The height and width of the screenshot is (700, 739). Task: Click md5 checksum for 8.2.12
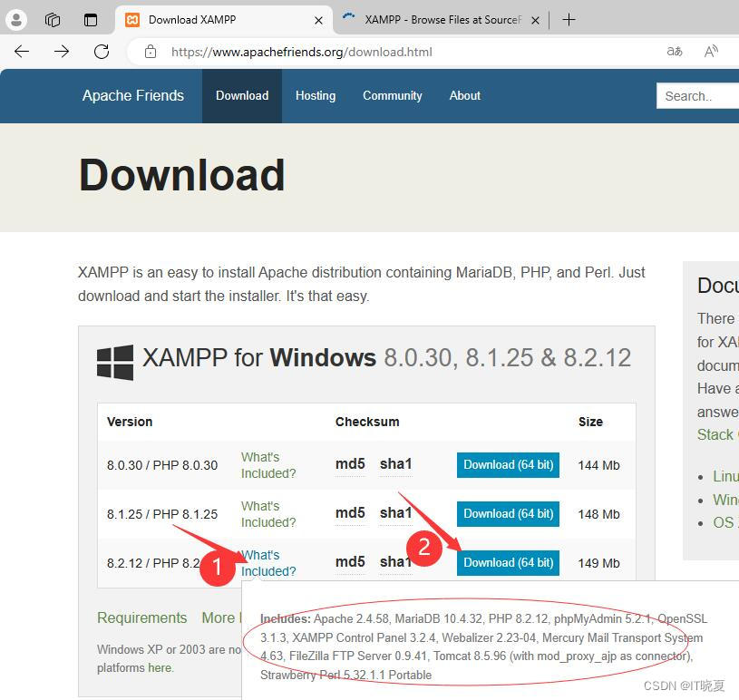350,562
